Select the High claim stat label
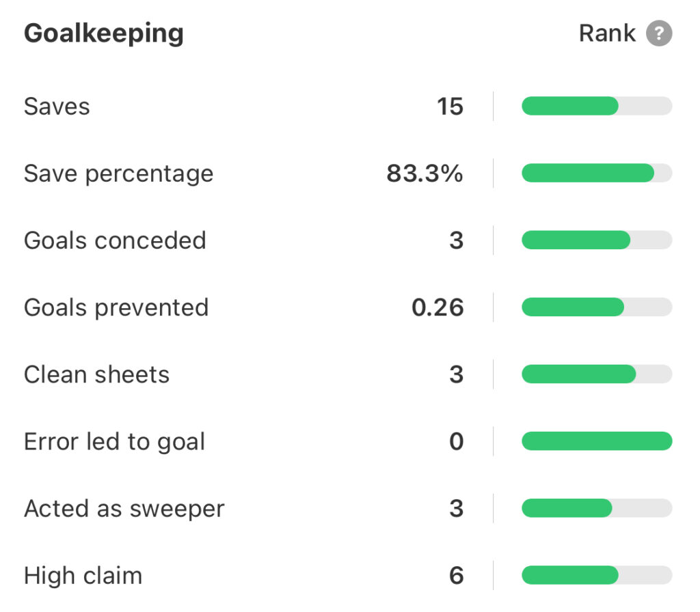The height and width of the screenshot is (612, 700). tap(83, 575)
